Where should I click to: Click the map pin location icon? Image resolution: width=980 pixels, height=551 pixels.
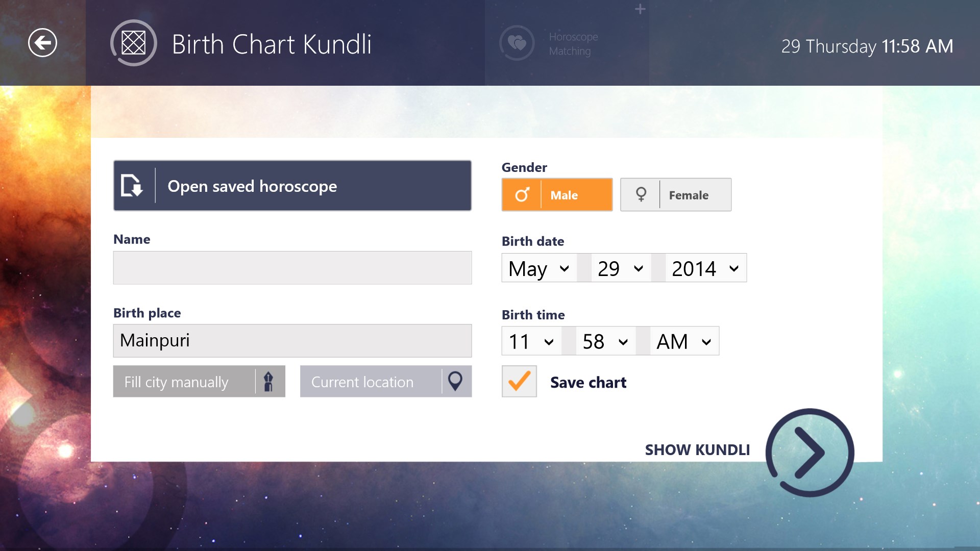pos(455,381)
